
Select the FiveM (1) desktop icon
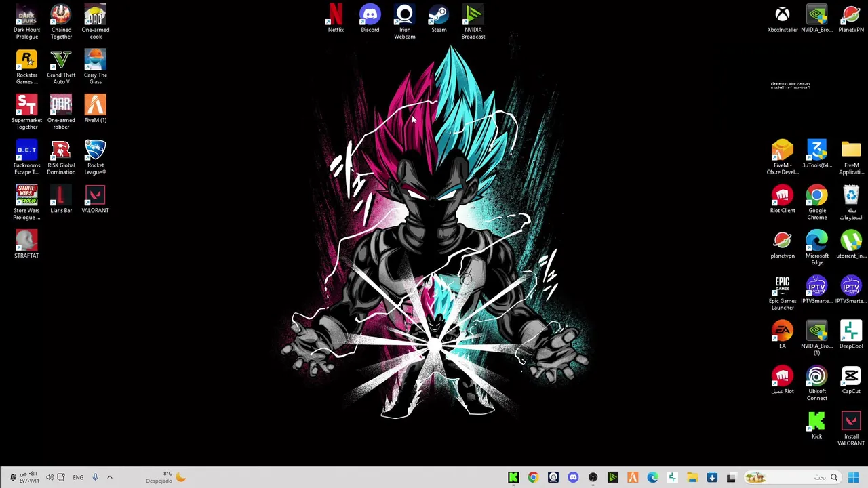pos(96,109)
